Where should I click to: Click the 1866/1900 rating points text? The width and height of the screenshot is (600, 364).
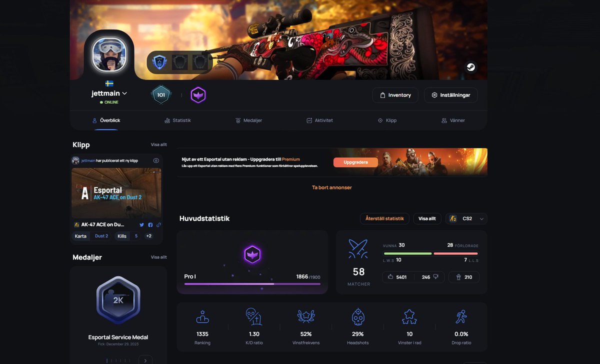pos(308,276)
